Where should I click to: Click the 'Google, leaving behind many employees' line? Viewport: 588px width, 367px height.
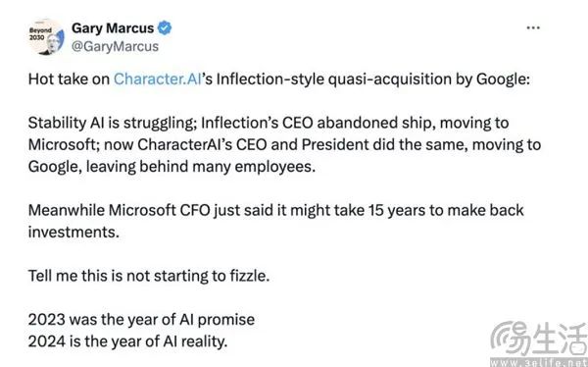[x=171, y=167]
